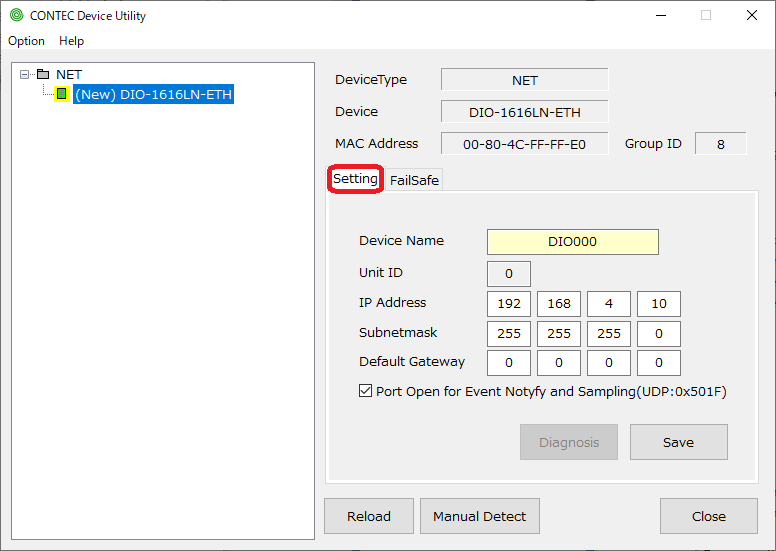Click the NET folder icon in tree
Viewport: 776px width, 551px height.
(x=42, y=75)
